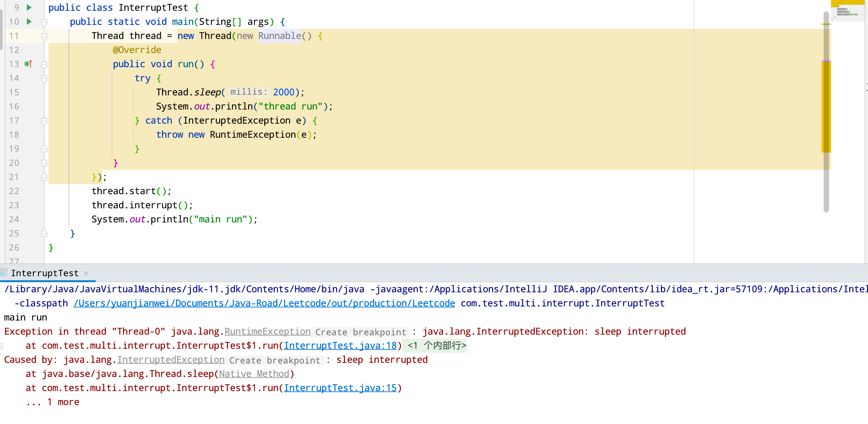Place cursor on thread.interrupt() call
The width and height of the screenshot is (868, 424).
click(142, 205)
